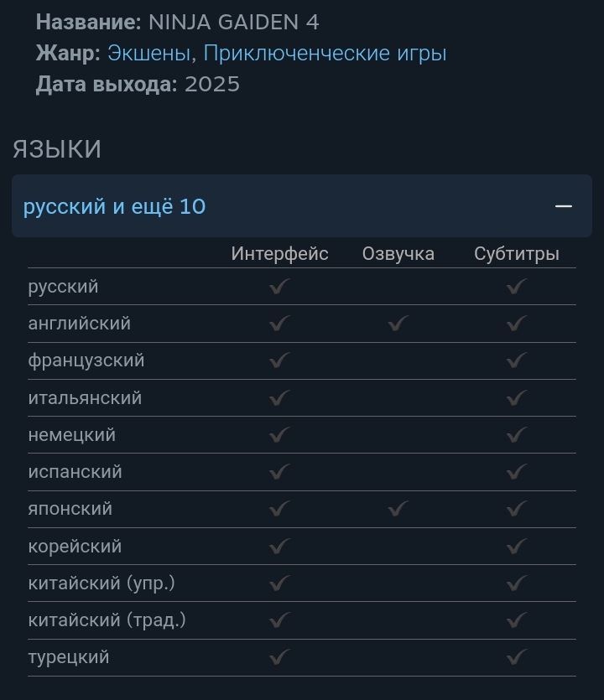The width and height of the screenshot is (604, 700).
Task: Click the Озвучка column header
Action: coord(398,253)
